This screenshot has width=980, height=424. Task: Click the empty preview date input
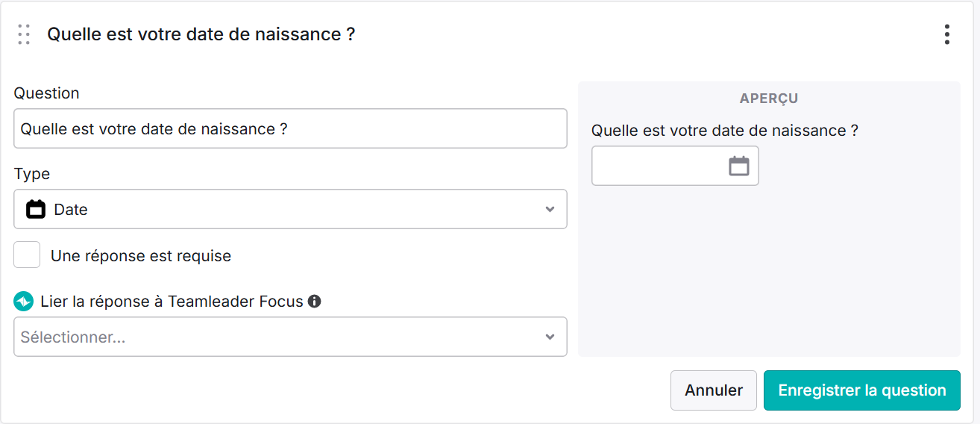point(675,166)
